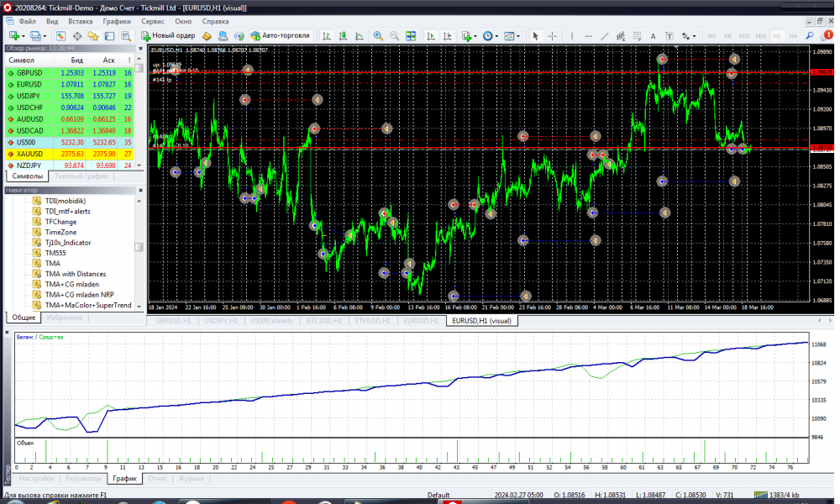
Task: Click the New Order button
Action: coord(168,36)
